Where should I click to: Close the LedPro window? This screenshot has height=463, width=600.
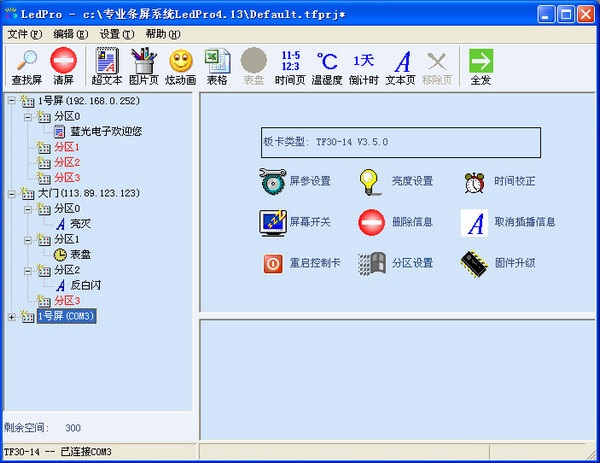pyautogui.click(x=586, y=15)
